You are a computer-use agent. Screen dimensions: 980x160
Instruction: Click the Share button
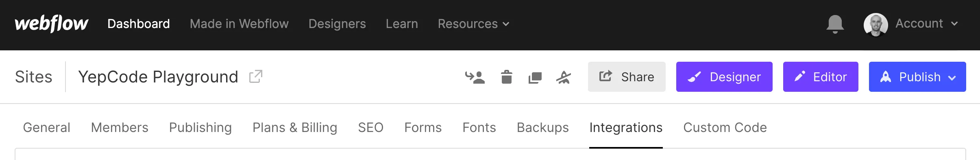pos(627,77)
